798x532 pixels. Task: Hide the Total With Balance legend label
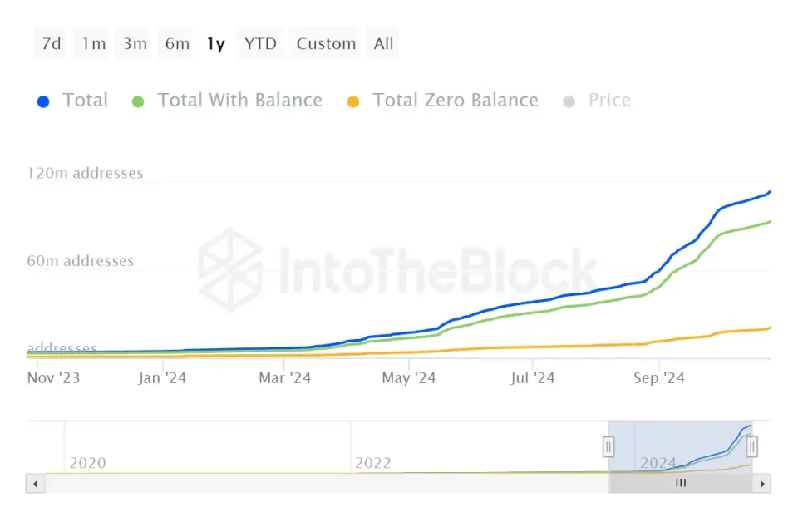click(239, 101)
